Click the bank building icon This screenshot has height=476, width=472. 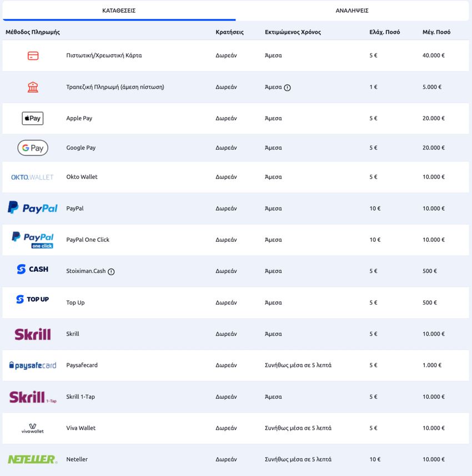coord(33,87)
